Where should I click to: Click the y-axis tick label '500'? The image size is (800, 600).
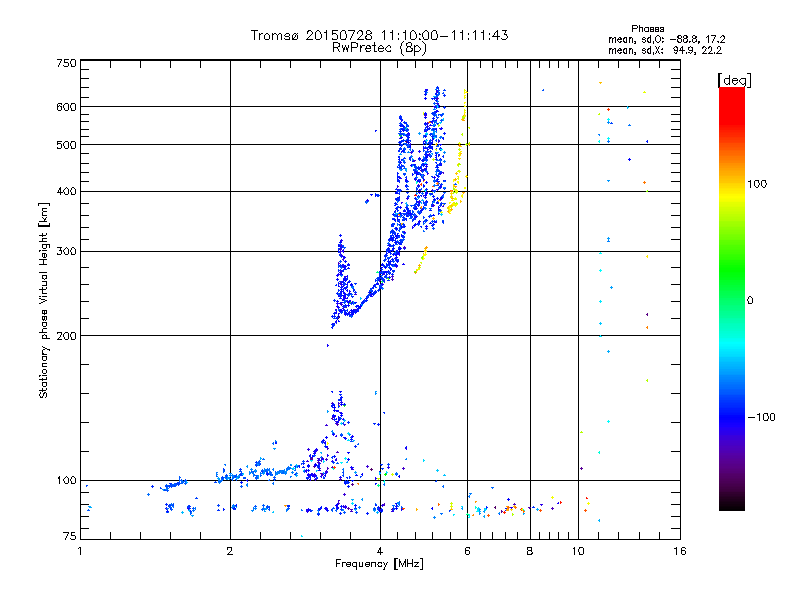click(66, 145)
